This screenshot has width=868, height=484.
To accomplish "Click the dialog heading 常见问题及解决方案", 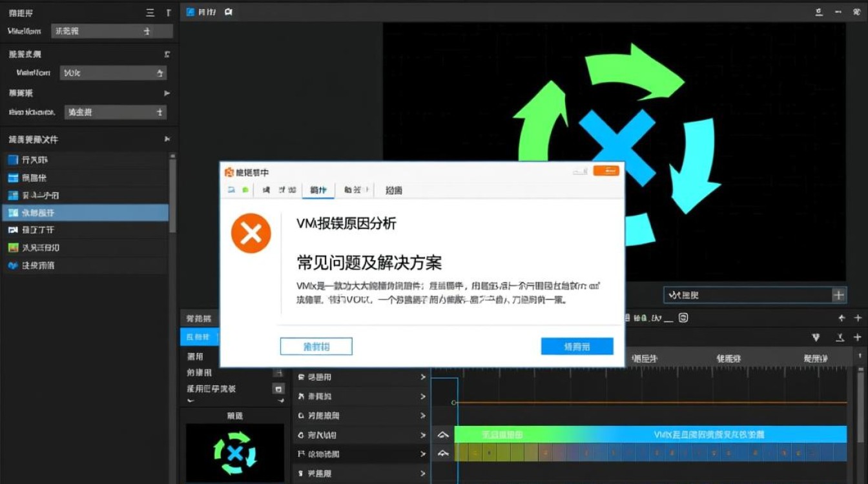I will [x=369, y=263].
